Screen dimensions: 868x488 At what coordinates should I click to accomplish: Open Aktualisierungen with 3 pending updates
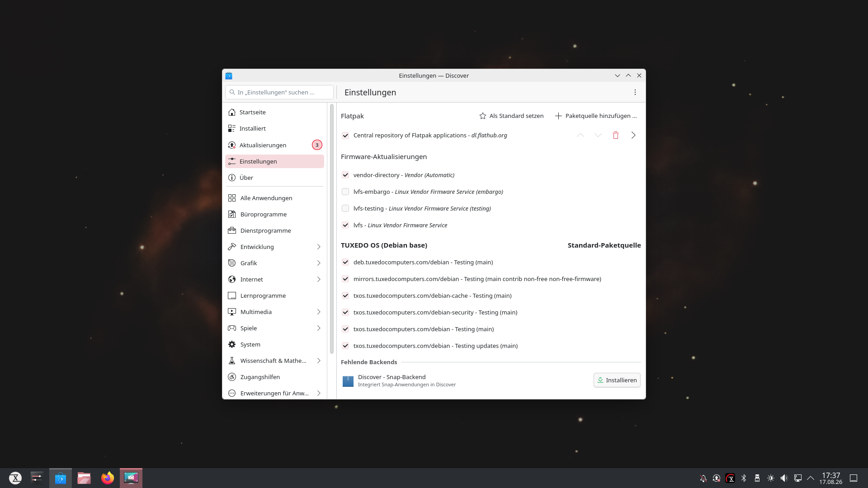click(274, 145)
